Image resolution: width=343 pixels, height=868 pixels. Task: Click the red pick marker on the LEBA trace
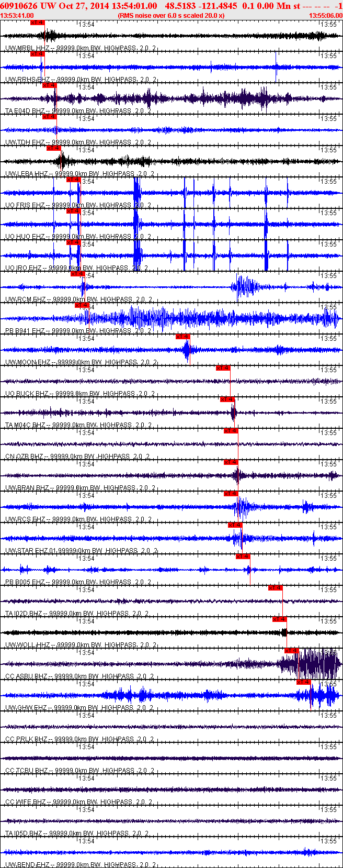tap(54, 148)
